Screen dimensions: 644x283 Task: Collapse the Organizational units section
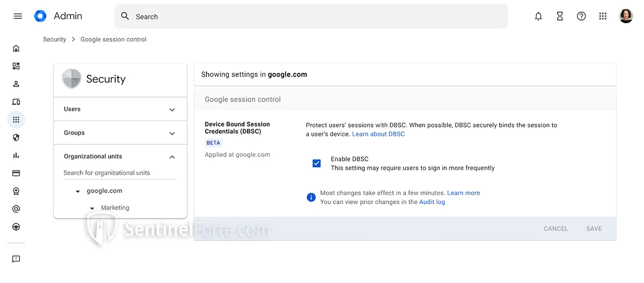point(172,157)
